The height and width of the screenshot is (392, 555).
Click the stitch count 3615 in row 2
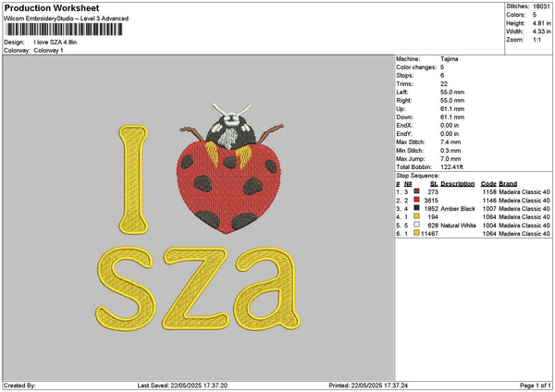coord(431,201)
